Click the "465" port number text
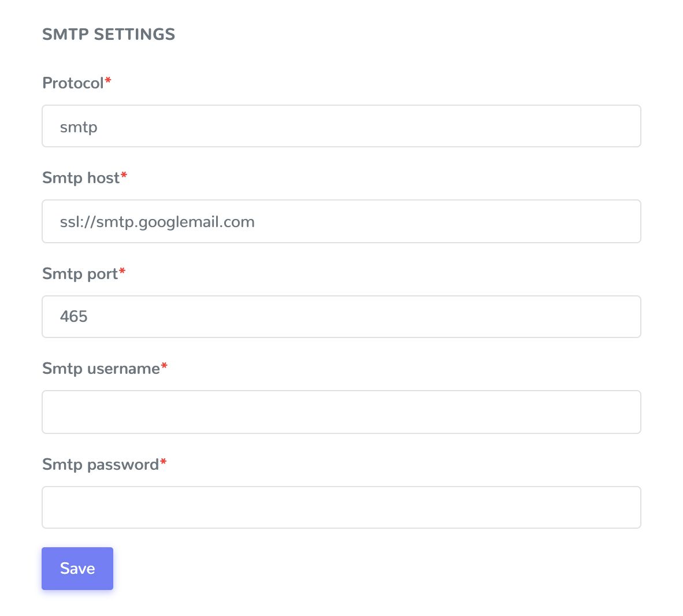683x616 pixels. click(x=74, y=317)
